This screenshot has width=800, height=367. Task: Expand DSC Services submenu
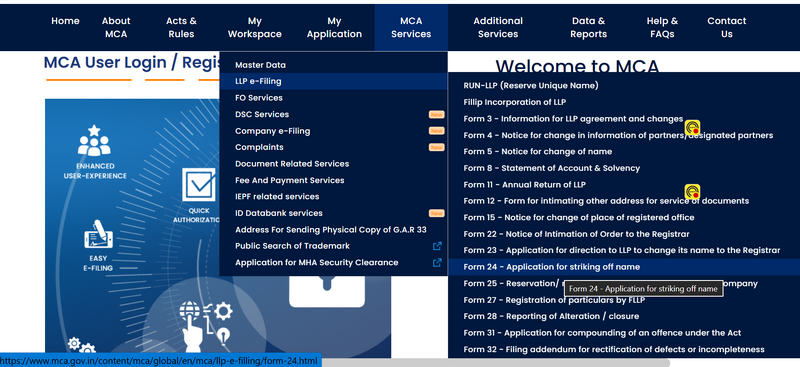[x=334, y=114]
